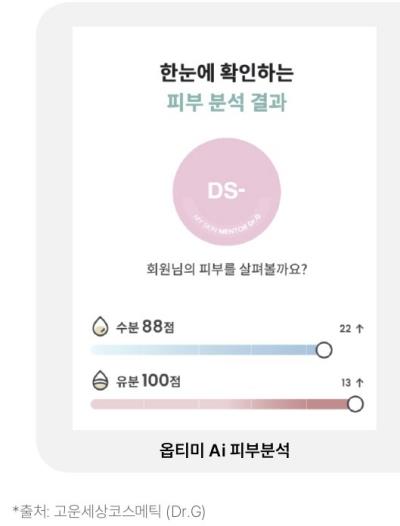Viewport: 400px width, 526px height.
Task: Click the 회원님의 피부를 살펴볼까요? prompt
Action: [227, 269]
